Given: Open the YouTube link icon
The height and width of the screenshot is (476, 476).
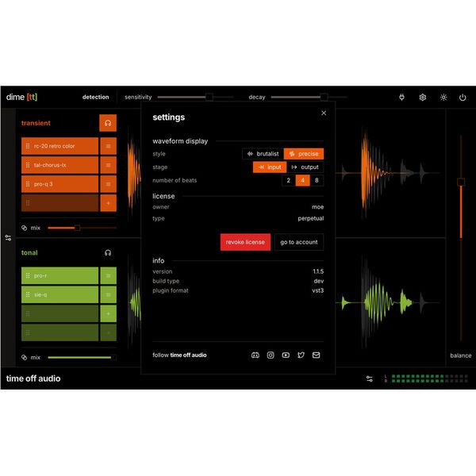Looking at the screenshot, I should point(286,355).
